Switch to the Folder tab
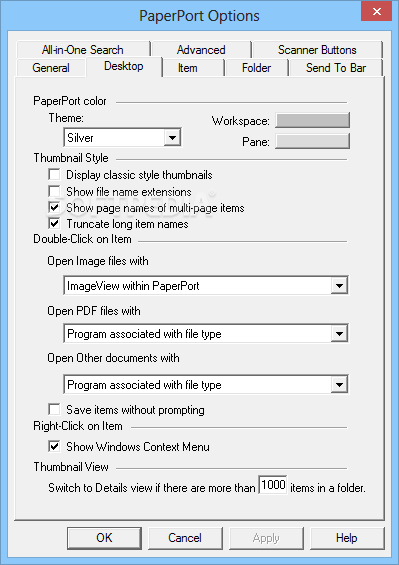 tap(256, 68)
